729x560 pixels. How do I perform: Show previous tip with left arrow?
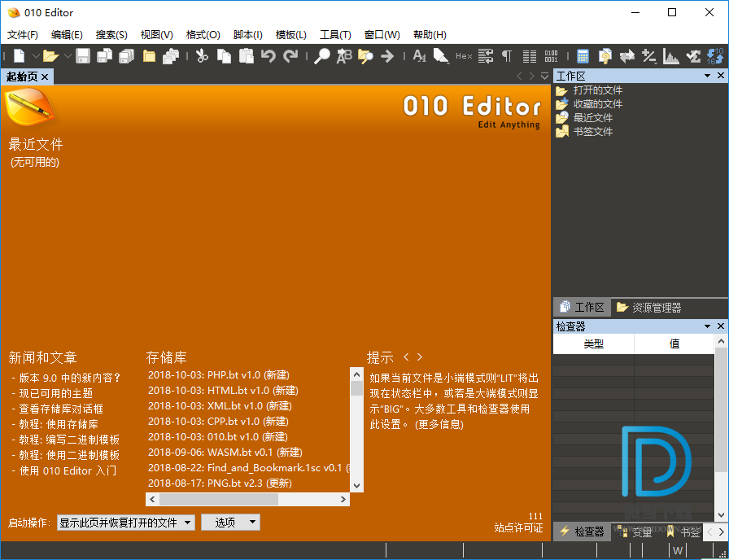pyautogui.click(x=406, y=357)
